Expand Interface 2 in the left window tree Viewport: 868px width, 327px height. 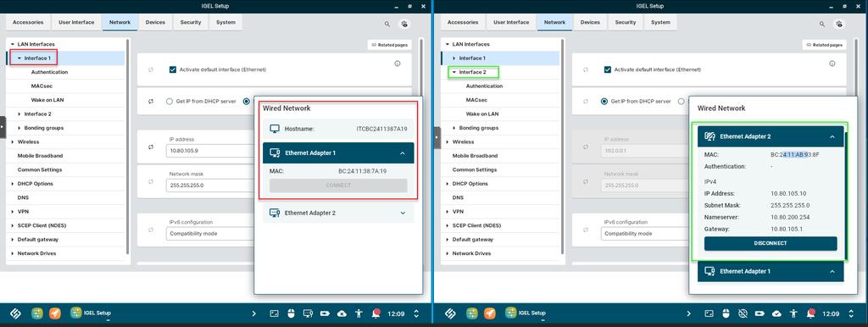tap(19, 114)
